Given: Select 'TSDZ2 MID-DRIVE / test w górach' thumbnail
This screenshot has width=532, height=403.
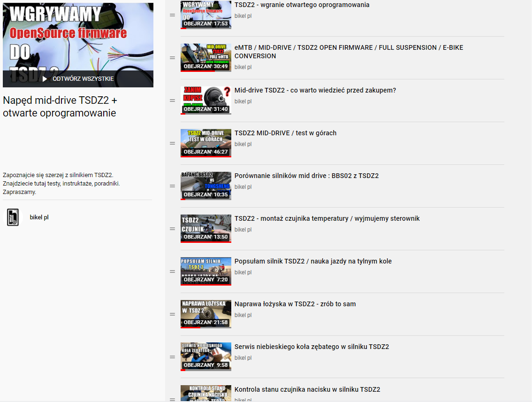Looking at the screenshot, I should [x=205, y=143].
